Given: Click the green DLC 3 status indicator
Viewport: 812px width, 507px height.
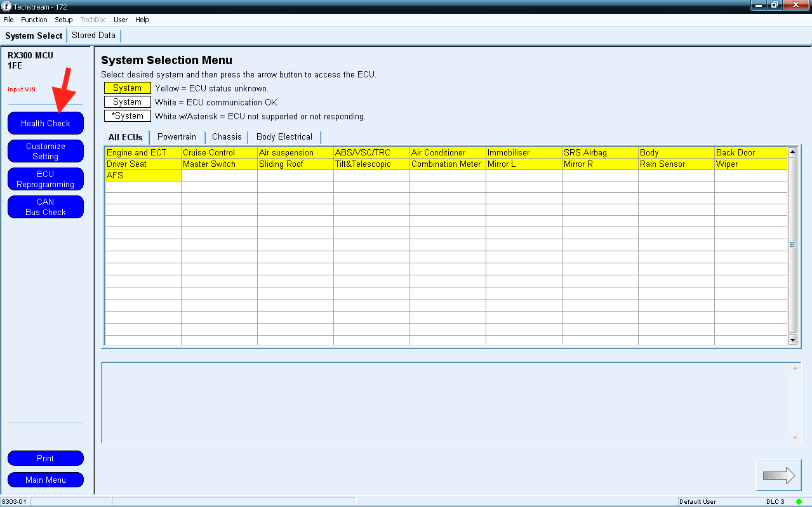Looking at the screenshot, I should [x=799, y=501].
